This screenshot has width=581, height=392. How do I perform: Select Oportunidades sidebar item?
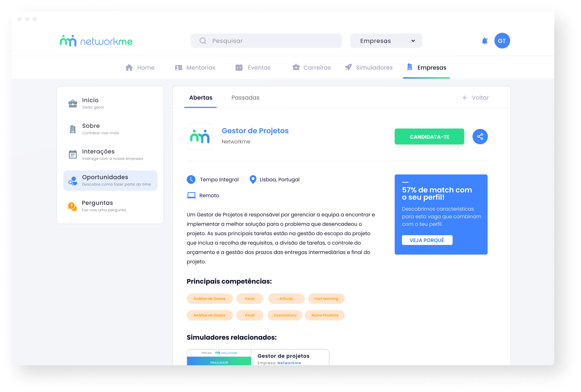110,181
